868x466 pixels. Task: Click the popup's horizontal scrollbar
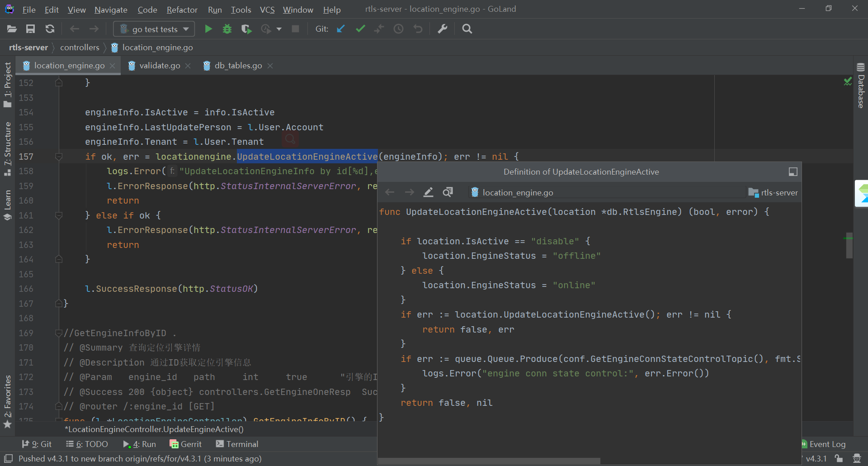click(x=489, y=461)
